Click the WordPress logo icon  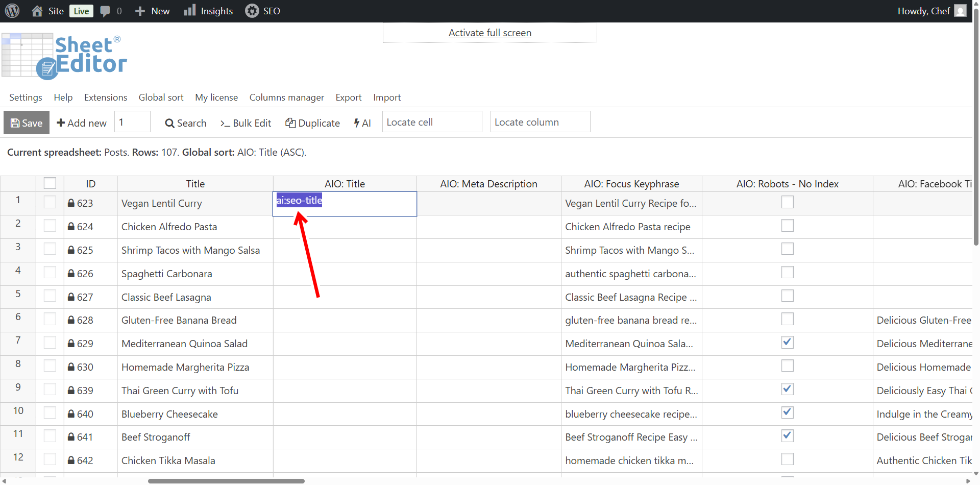tap(12, 11)
